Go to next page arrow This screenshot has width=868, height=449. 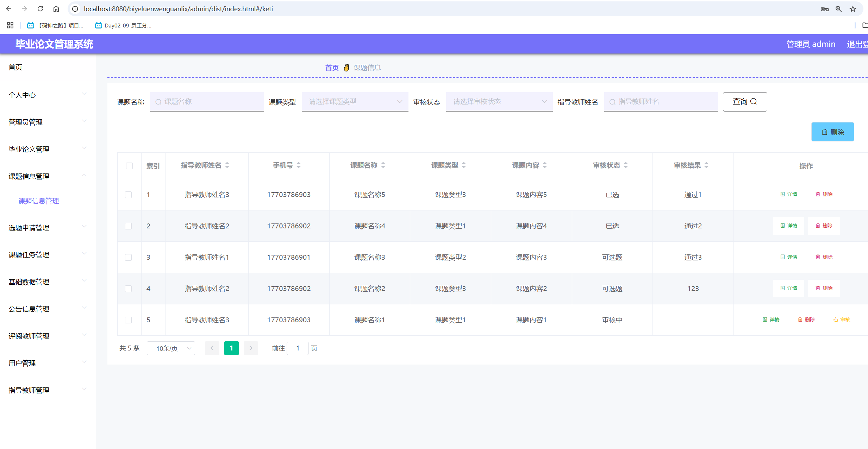click(251, 348)
